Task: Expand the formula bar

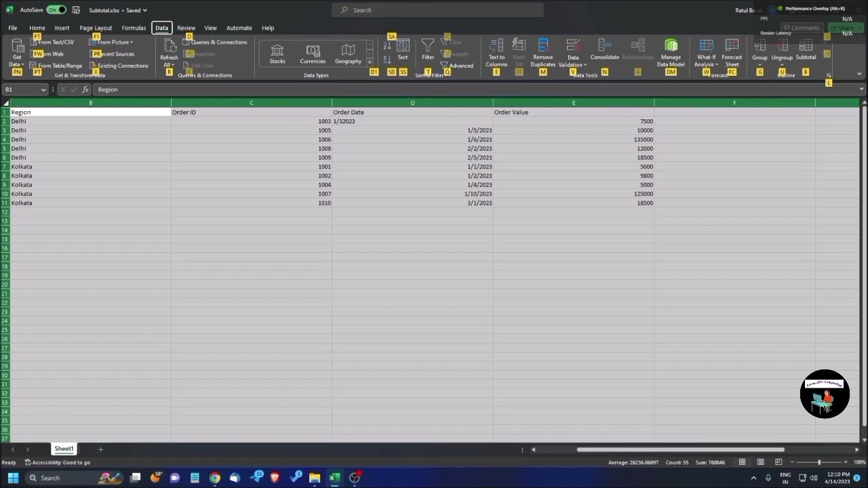Action: point(862,89)
